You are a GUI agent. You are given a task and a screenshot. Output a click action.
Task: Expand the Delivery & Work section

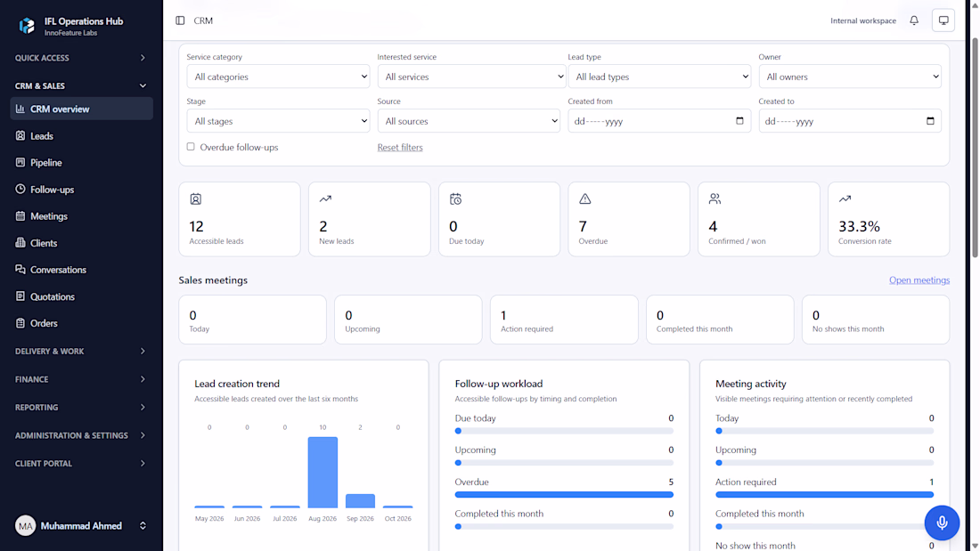[81, 351]
